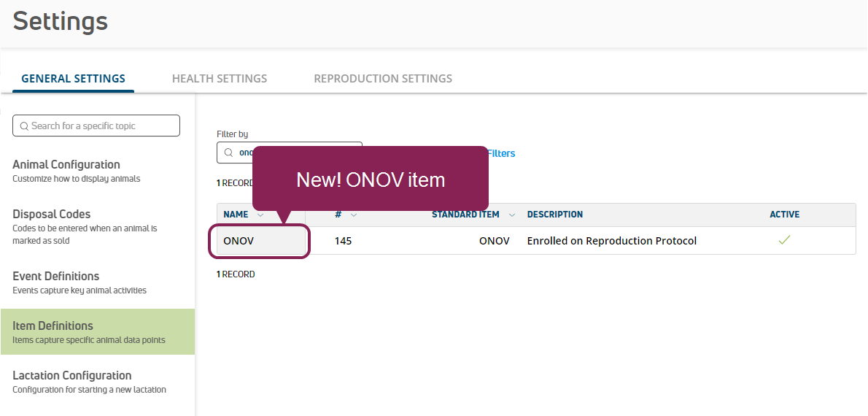Switch to the Health Settings tab
The width and height of the screenshot is (868, 416).
click(220, 79)
